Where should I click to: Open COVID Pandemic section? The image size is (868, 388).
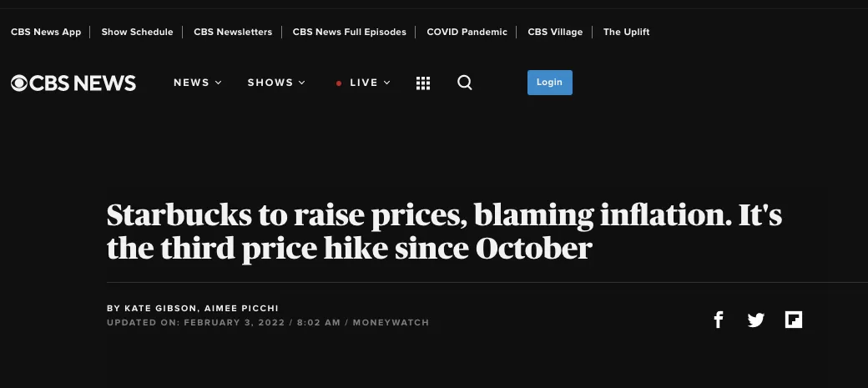click(467, 32)
